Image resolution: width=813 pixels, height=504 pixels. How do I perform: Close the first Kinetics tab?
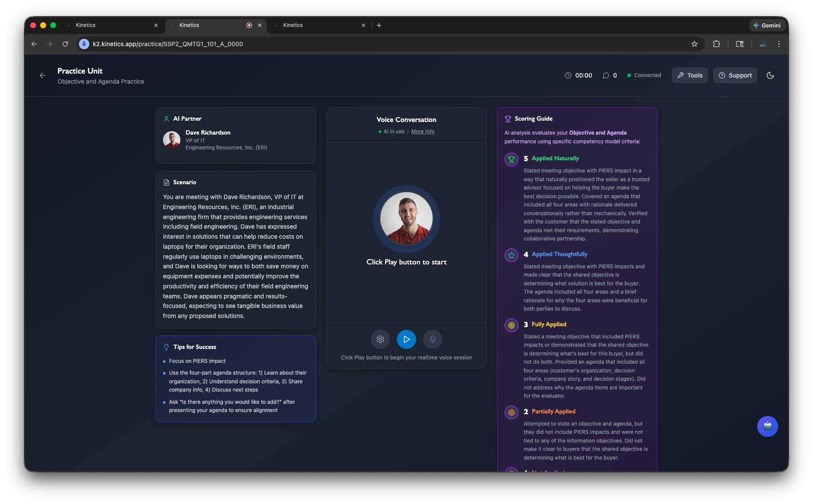[156, 25]
